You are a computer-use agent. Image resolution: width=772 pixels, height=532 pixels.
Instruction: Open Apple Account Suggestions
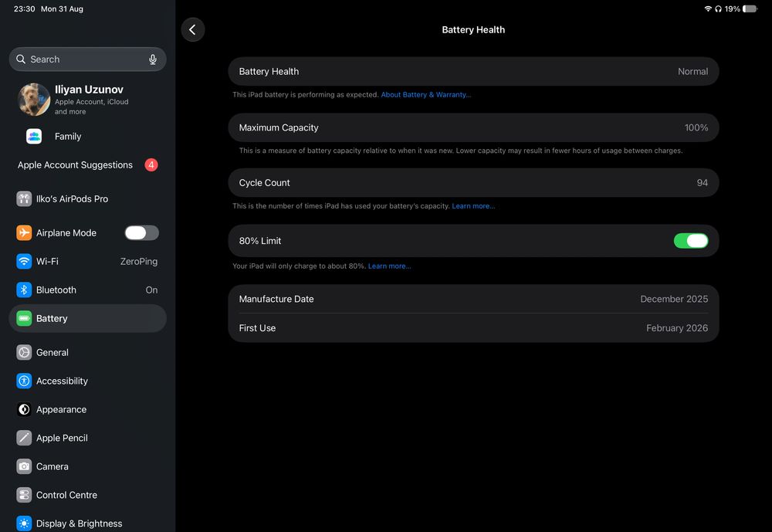tap(88, 165)
